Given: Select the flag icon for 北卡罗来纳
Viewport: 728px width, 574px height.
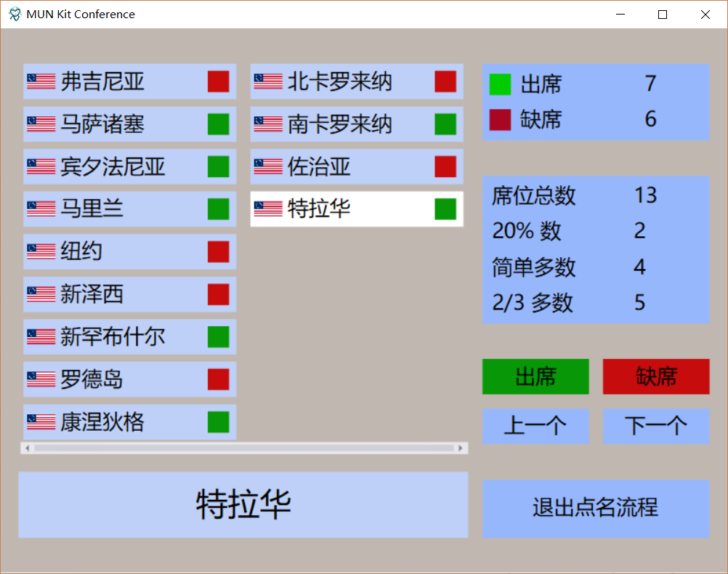Looking at the screenshot, I should (268, 81).
